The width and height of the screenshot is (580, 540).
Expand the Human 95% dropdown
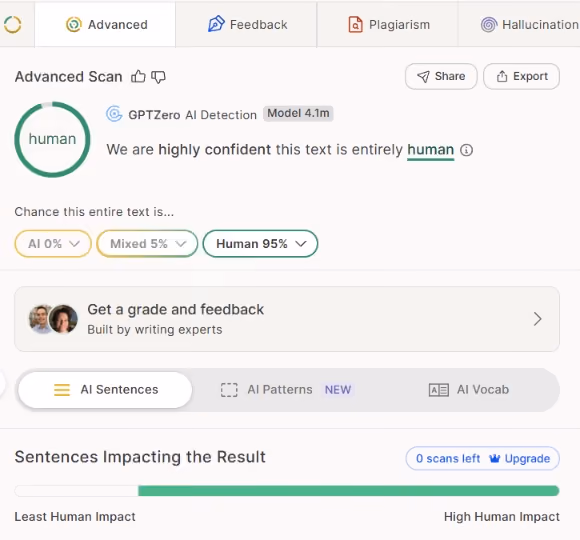[260, 244]
